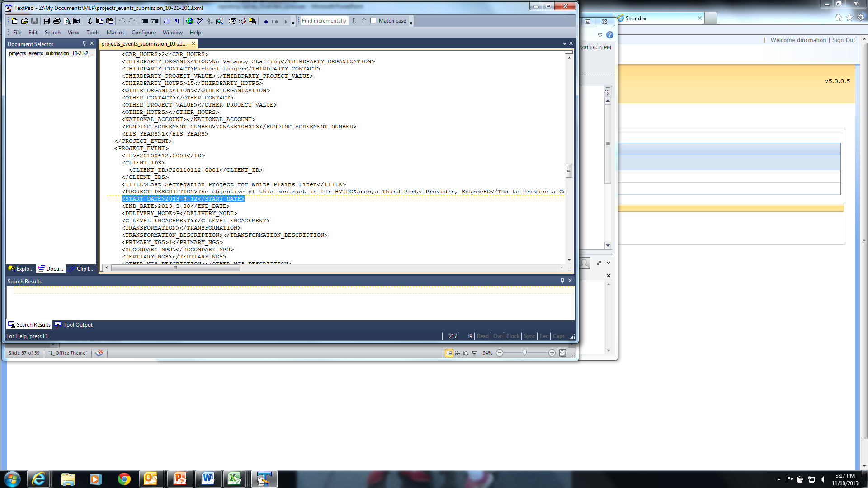Click the Sort lines icon
868x488 pixels.
tap(210, 21)
